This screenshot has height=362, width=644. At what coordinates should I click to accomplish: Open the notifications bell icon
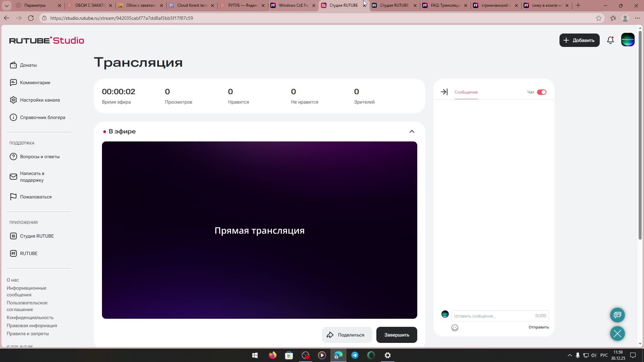point(610,40)
